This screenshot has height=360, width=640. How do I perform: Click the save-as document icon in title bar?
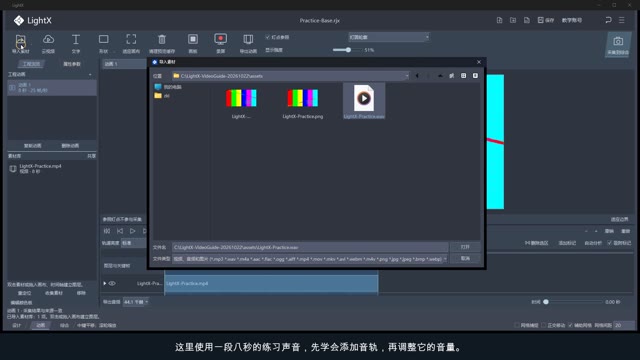click(527, 20)
